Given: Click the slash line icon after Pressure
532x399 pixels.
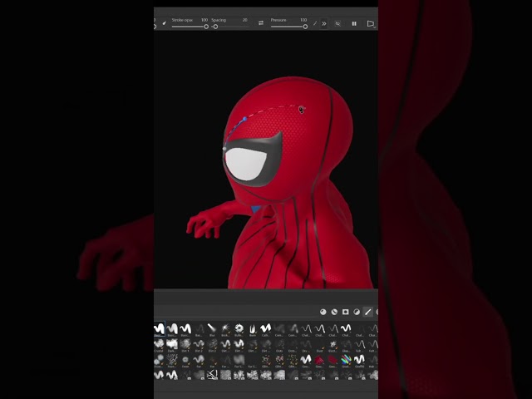Looking at the screenshot, I should pos(315,23).
